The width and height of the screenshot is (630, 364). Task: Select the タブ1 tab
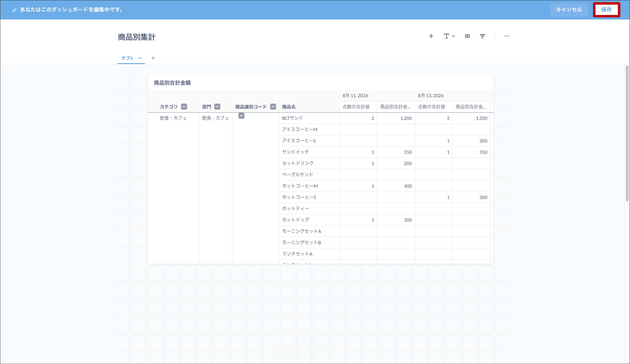point(127,58)
